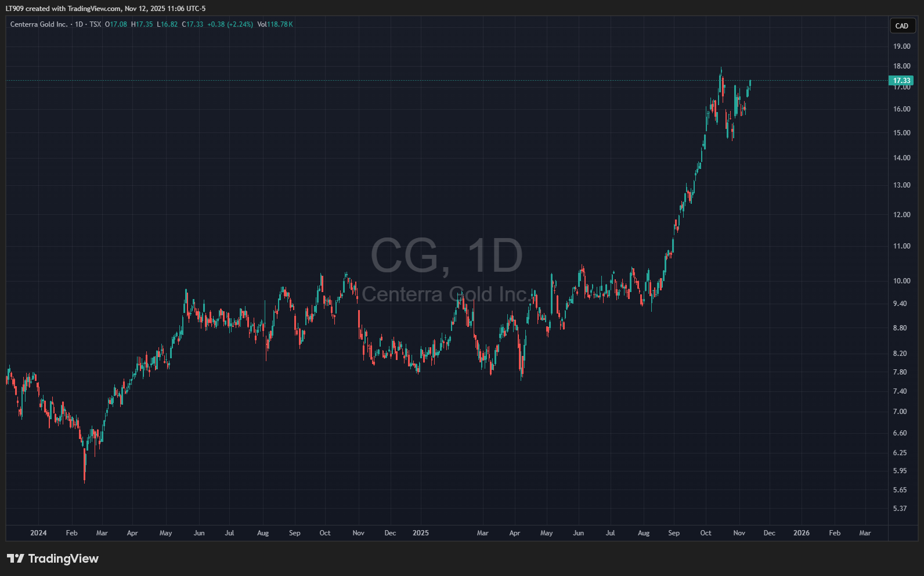The height and width of the screenshot is (576, 924).
Task: Click the CAD currency button
Action: [x=902, y=26]
